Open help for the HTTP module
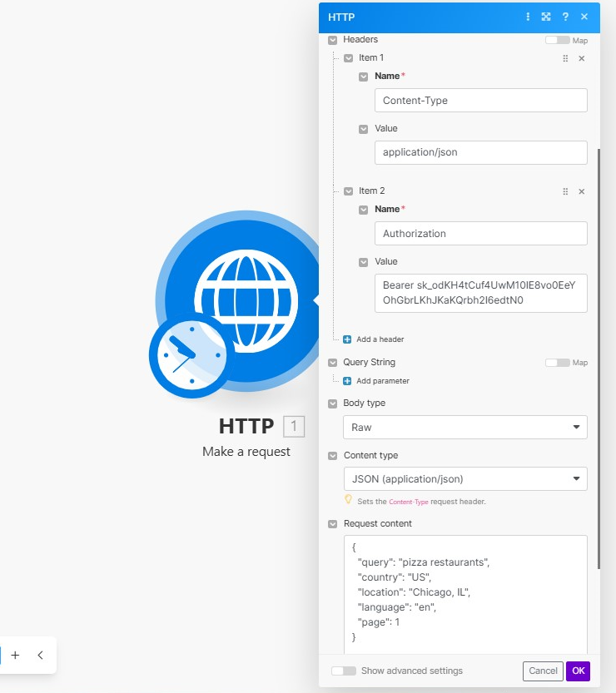616x693 pixels. 565,17
